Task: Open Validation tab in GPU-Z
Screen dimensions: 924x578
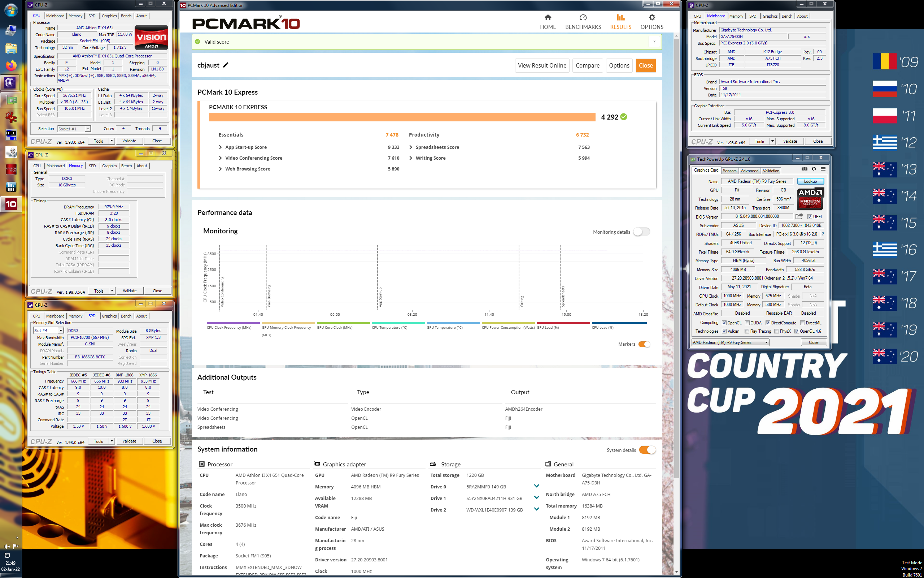Action: (x=771, y=171)
